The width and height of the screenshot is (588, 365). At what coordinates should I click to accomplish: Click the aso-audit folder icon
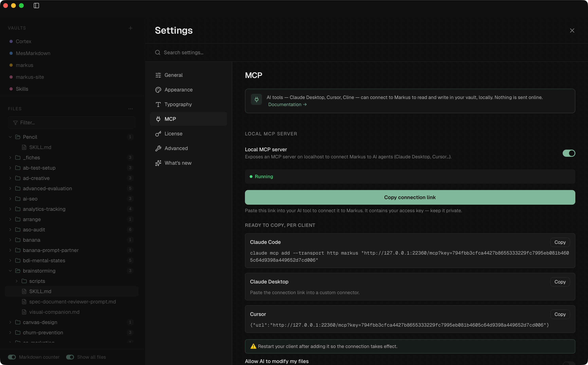click(18, 230)
